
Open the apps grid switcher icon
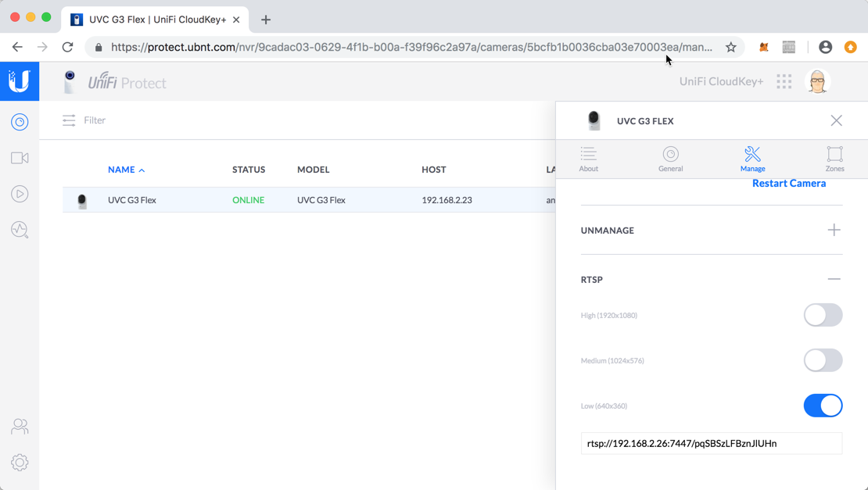point(784,82)
